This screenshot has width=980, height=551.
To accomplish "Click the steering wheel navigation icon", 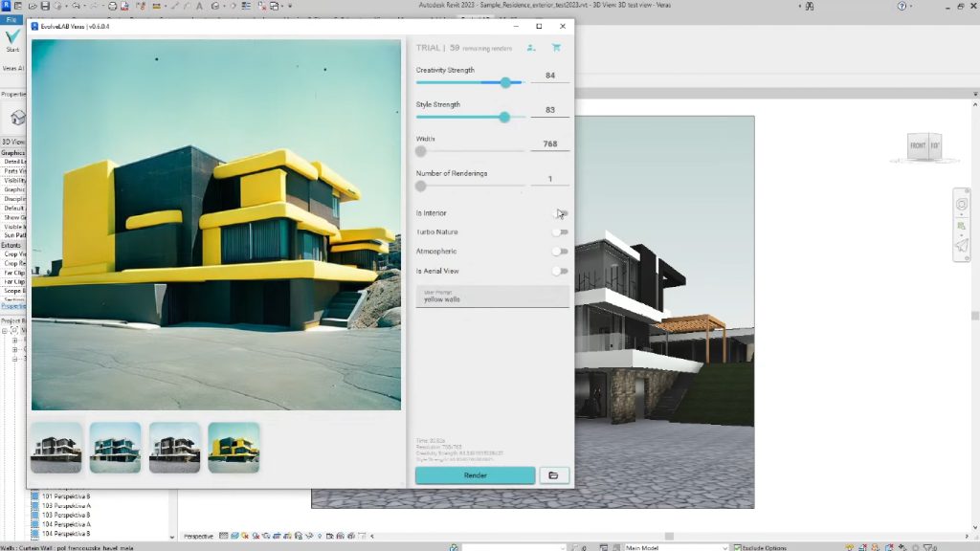I will click(962, 205).
